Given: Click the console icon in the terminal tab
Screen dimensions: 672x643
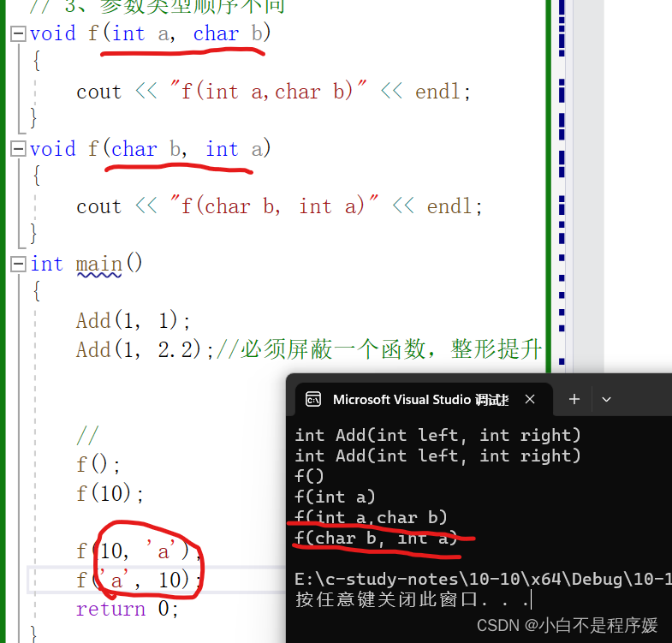Looking at the screenshot, I should 313,400.
